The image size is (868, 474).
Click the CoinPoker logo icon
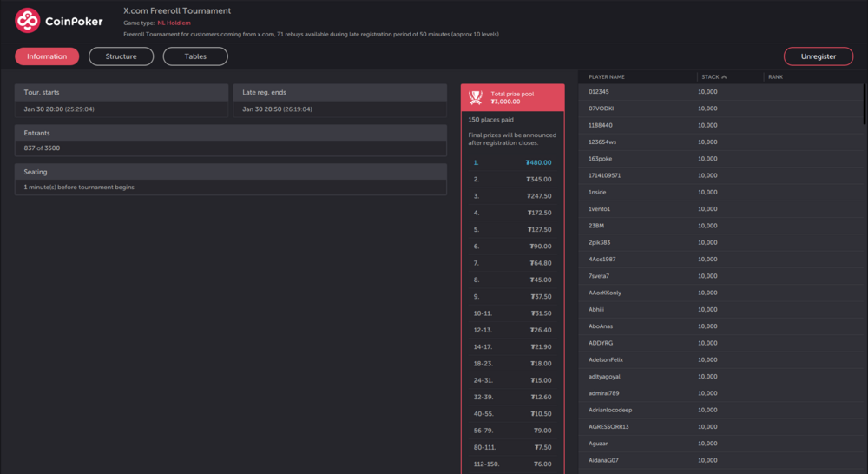28,21
